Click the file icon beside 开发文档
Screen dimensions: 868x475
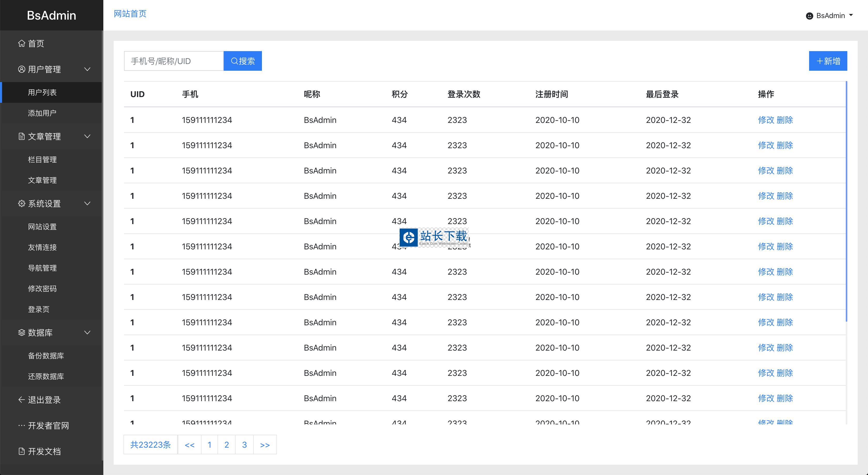[21, 452]
